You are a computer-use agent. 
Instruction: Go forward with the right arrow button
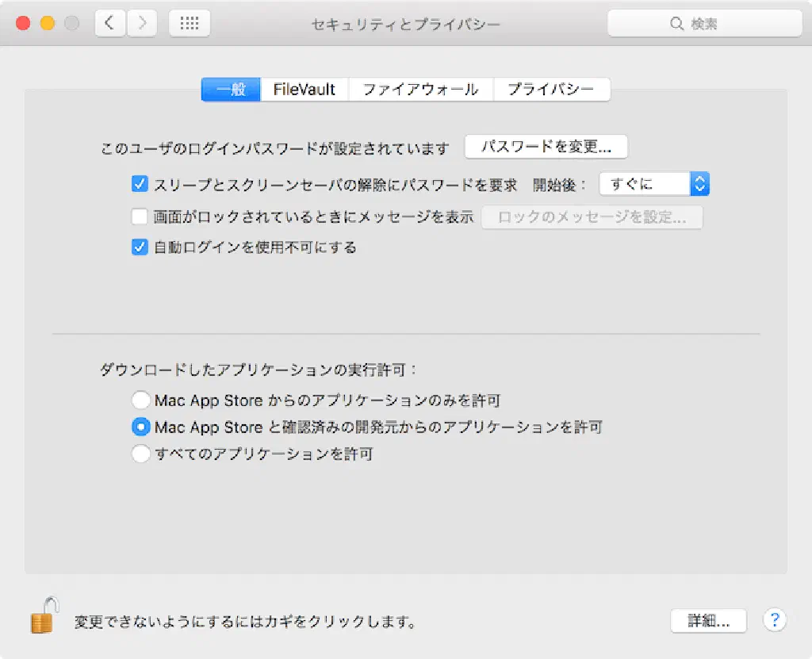(x=142, y=24)
